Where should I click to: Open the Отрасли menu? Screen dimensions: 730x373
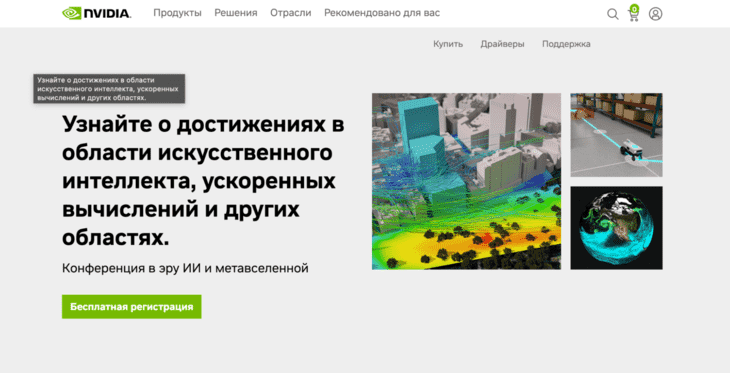coord(291,13)
